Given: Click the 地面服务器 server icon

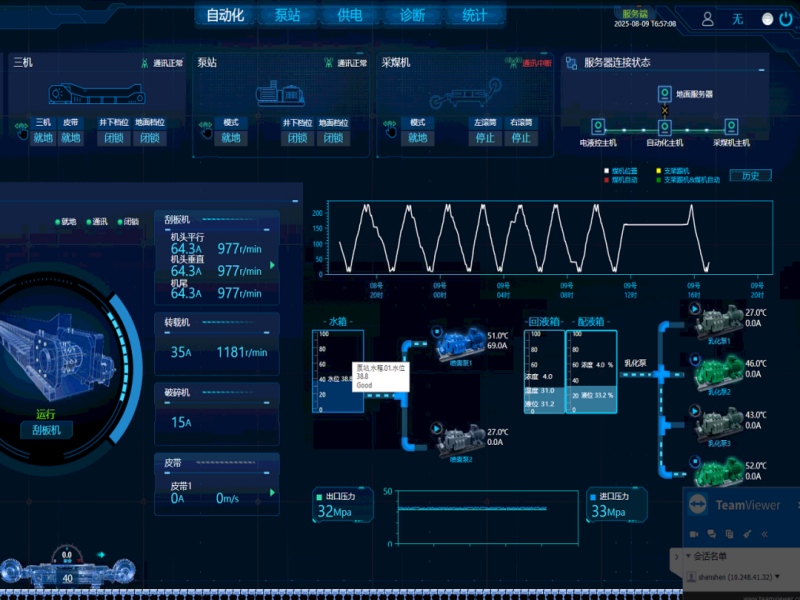Looking at the screenshot, I should coord(663,93).
